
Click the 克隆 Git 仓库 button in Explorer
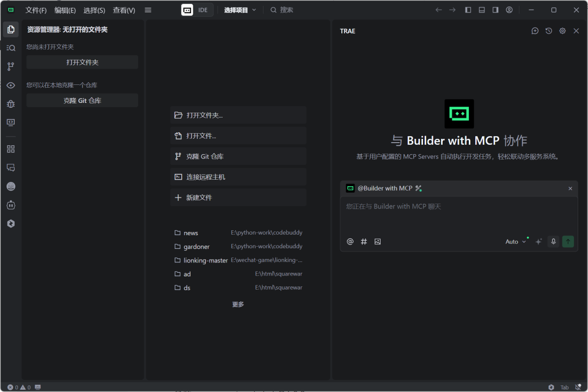[x=82, y=101]
